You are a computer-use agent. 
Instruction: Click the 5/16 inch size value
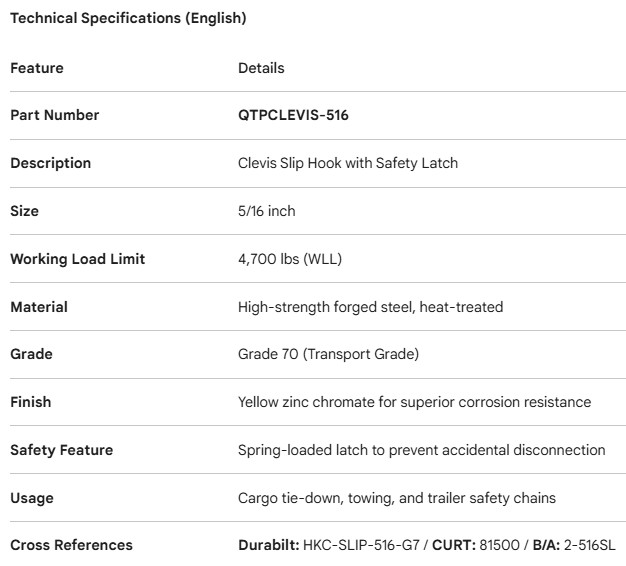tap(267, 211)
